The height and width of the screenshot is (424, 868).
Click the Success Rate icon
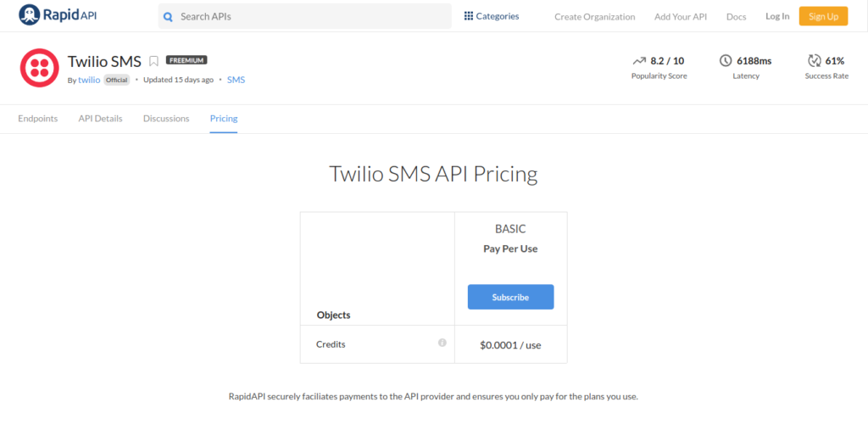(815, 61)
